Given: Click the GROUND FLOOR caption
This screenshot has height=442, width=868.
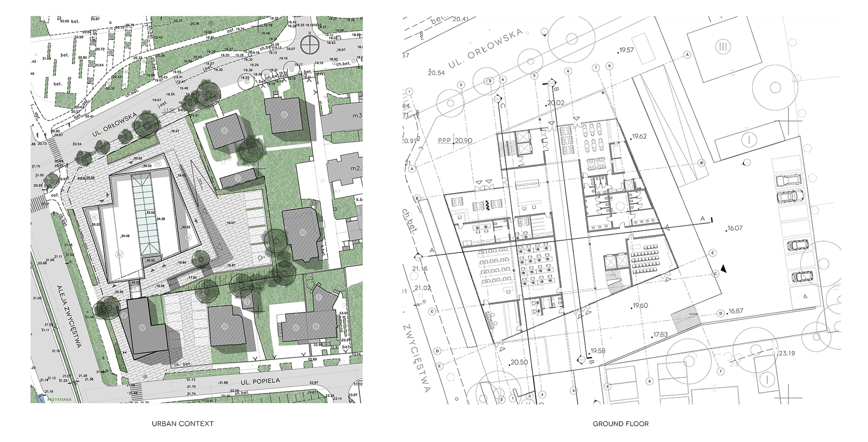Looking at the screenshot, I should 621,423.
